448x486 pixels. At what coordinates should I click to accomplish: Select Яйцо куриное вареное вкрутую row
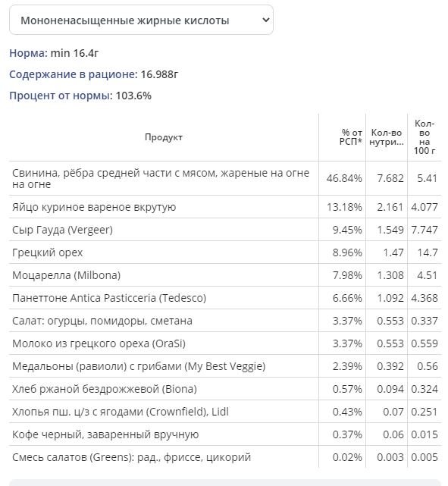[x=225, y=207]
